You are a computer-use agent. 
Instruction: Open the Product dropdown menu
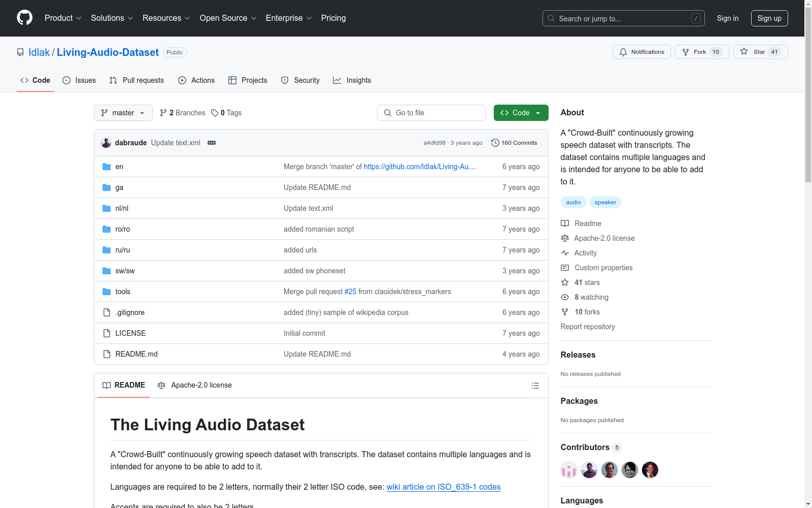(x=63, y=18)
